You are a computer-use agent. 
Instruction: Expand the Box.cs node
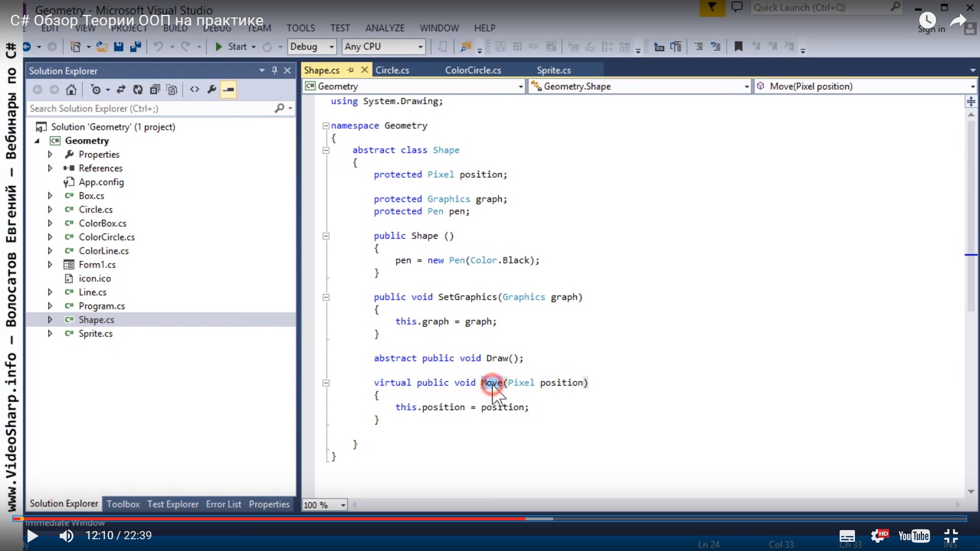pyautogui.click(x=50, y=195)
